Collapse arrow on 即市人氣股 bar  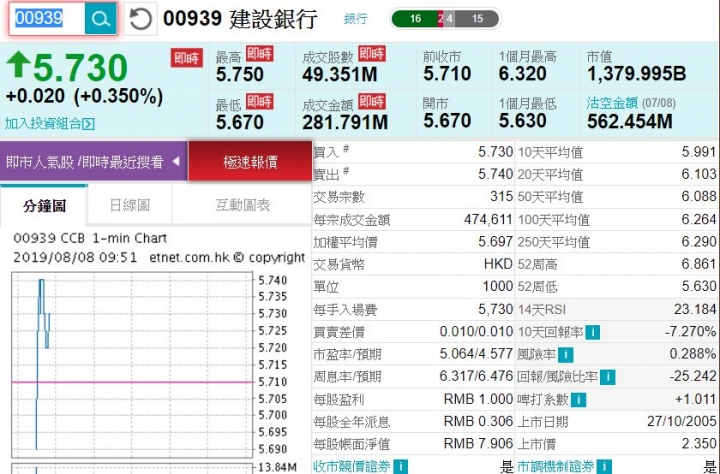coord(176,162)
